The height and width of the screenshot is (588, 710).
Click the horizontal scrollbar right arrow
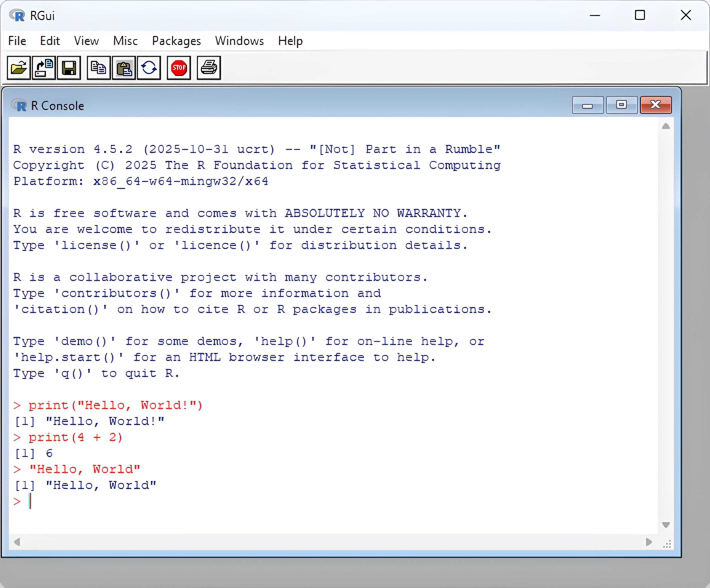point(648,542)
